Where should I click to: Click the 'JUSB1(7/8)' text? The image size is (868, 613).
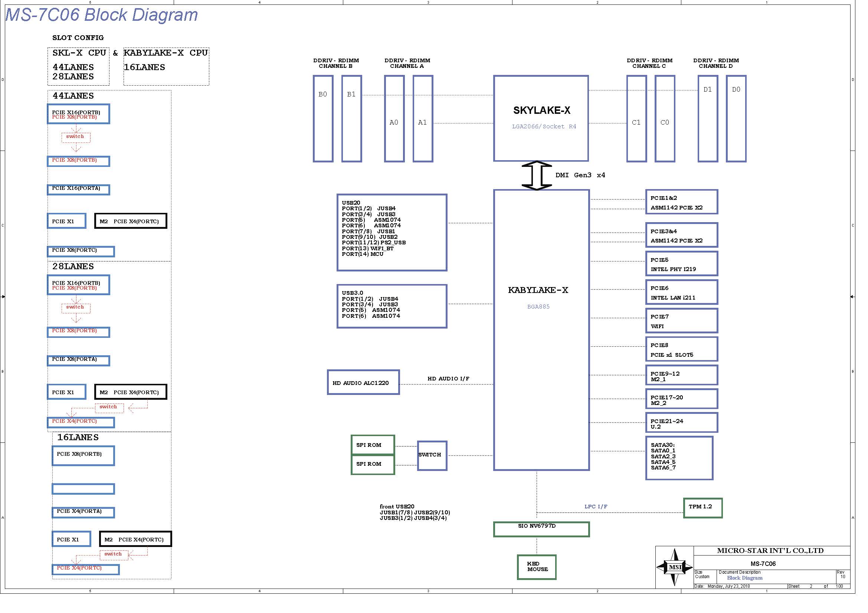[x=396, y=513]
